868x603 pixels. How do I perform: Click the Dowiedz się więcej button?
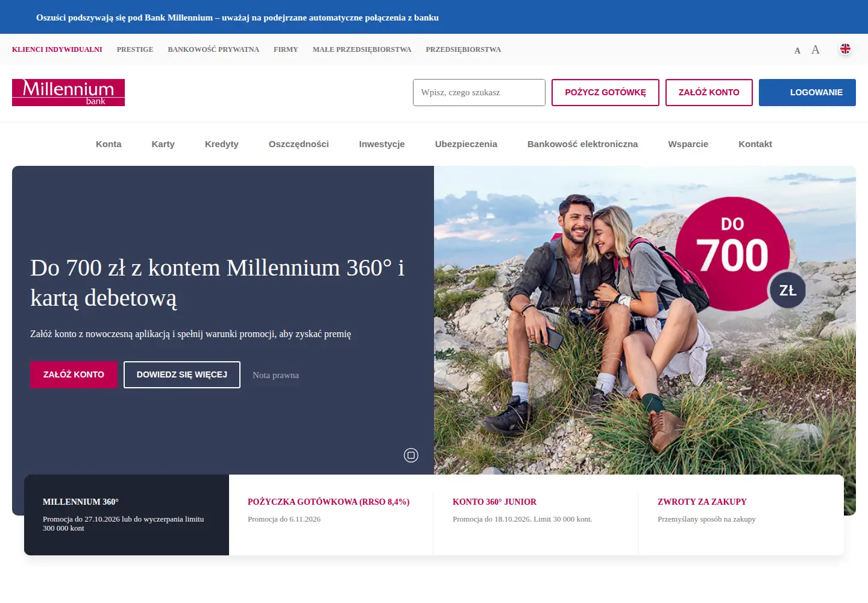click(x=182, y=374)
